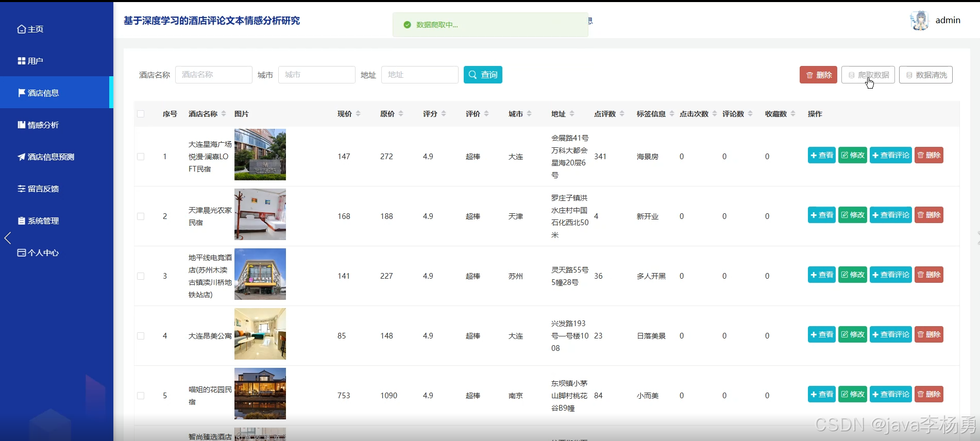
Task: Click 查看评论 for 喵姐的花园民宿 row
Action: [891, 394]
